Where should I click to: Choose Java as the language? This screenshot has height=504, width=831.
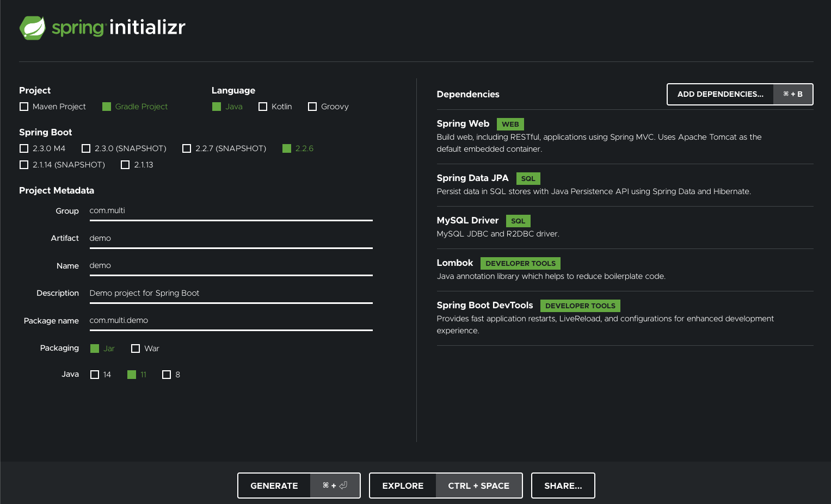(227, 107)
